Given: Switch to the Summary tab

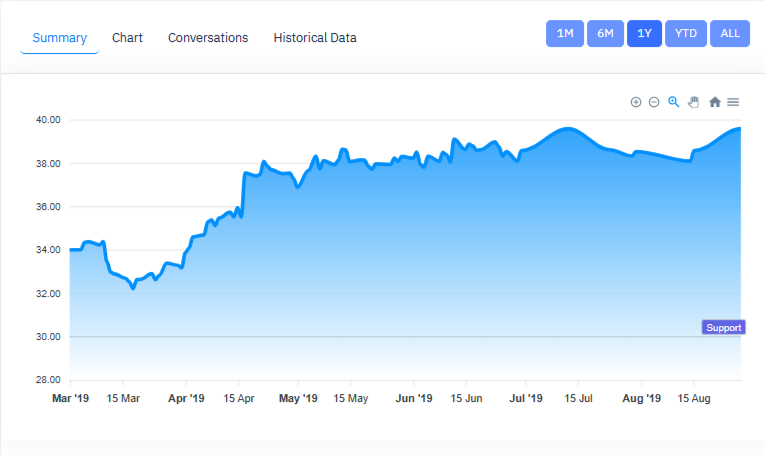Looking at the screenshot, I should point(59,38).
